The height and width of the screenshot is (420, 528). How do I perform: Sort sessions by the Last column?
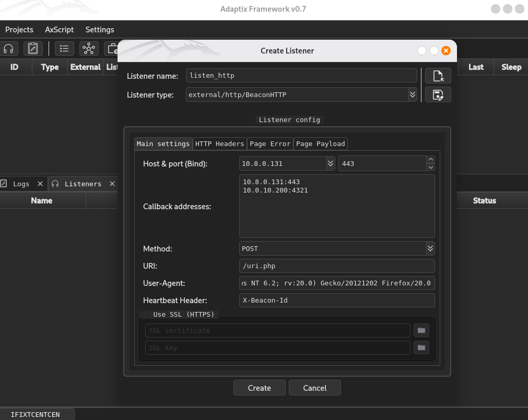476,67
